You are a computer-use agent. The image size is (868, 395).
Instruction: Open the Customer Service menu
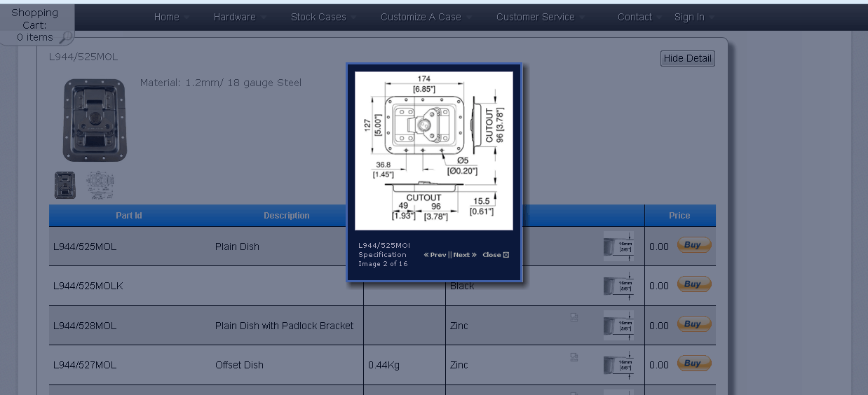[535, 17]
